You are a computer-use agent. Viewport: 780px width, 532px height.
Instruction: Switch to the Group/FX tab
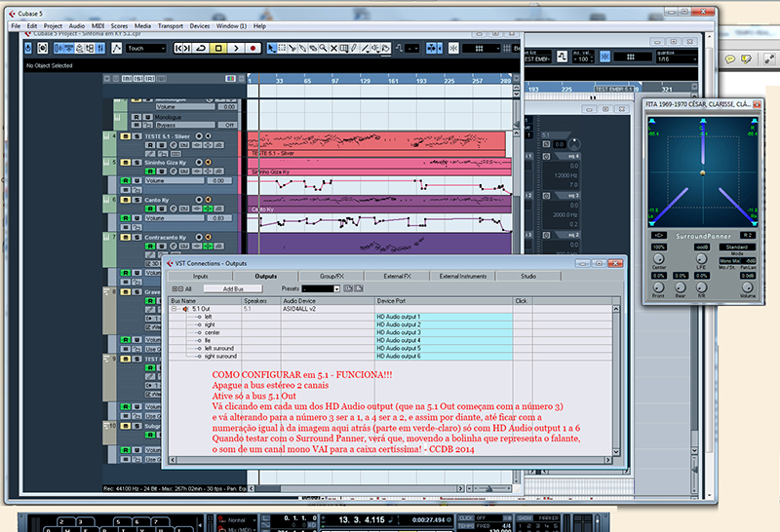pyautogui.click(x=330, y=277)
